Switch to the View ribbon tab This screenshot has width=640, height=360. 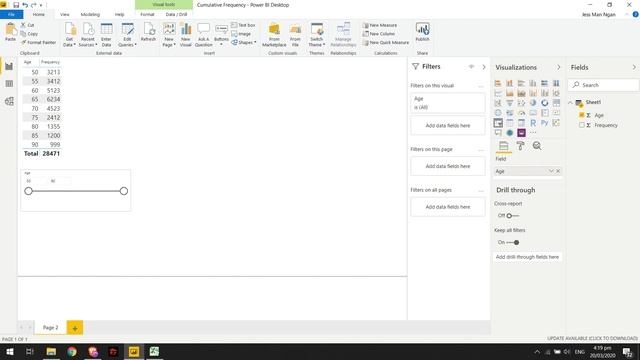(64, 14)
